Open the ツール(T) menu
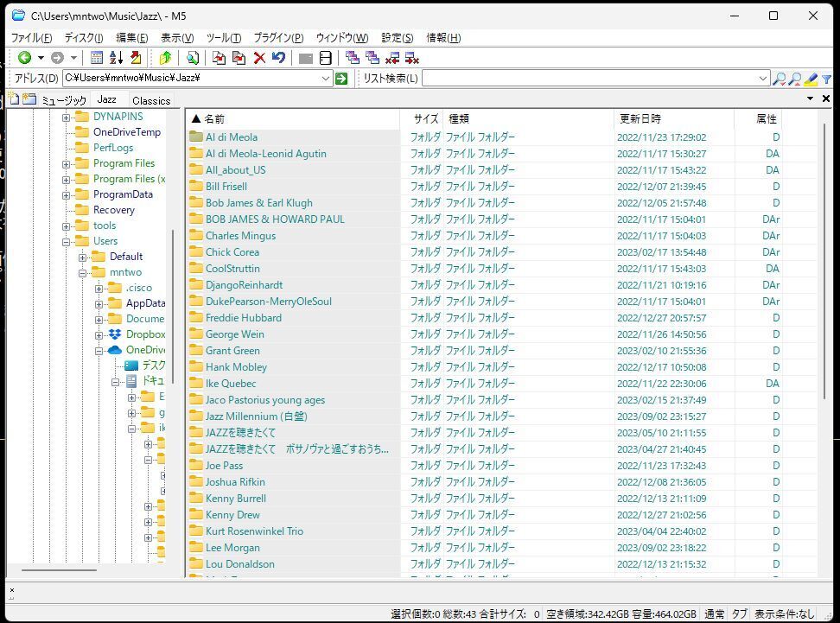 tap(224, 37)
